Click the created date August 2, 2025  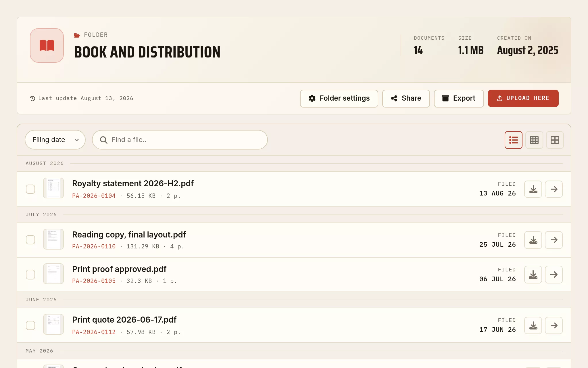tap(528, 50)
